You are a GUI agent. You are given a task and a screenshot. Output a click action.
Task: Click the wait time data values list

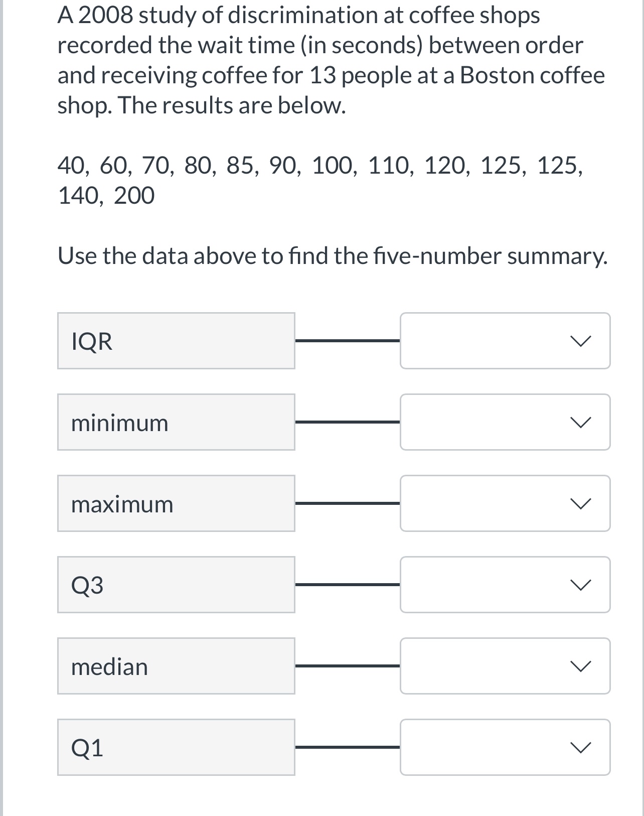coord(320,180)
